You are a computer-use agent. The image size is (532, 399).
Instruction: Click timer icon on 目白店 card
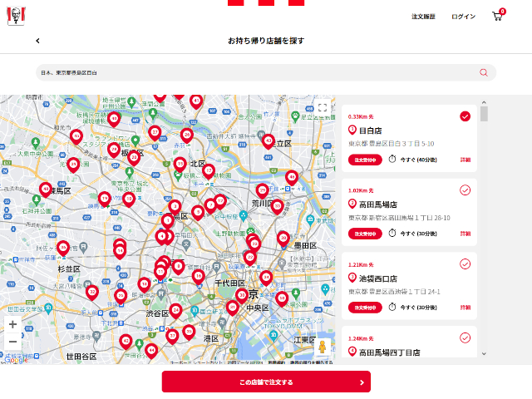pos(392,159)
